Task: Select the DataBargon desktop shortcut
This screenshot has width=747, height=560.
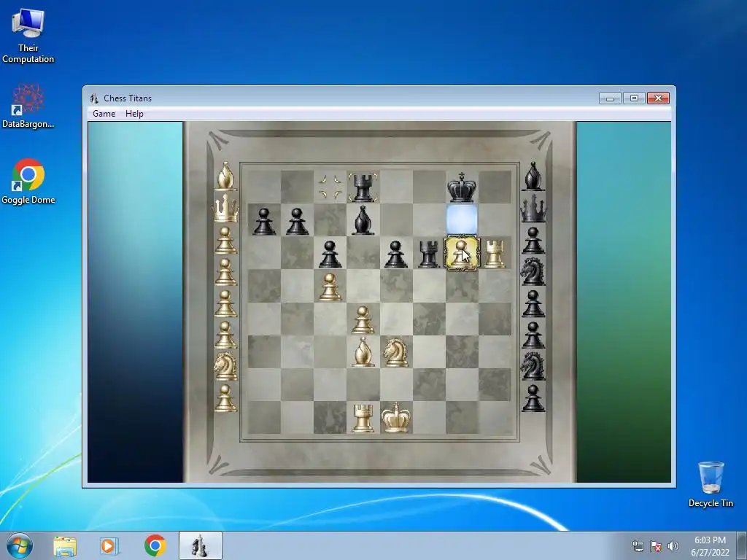Action: [x=28, y=106]
